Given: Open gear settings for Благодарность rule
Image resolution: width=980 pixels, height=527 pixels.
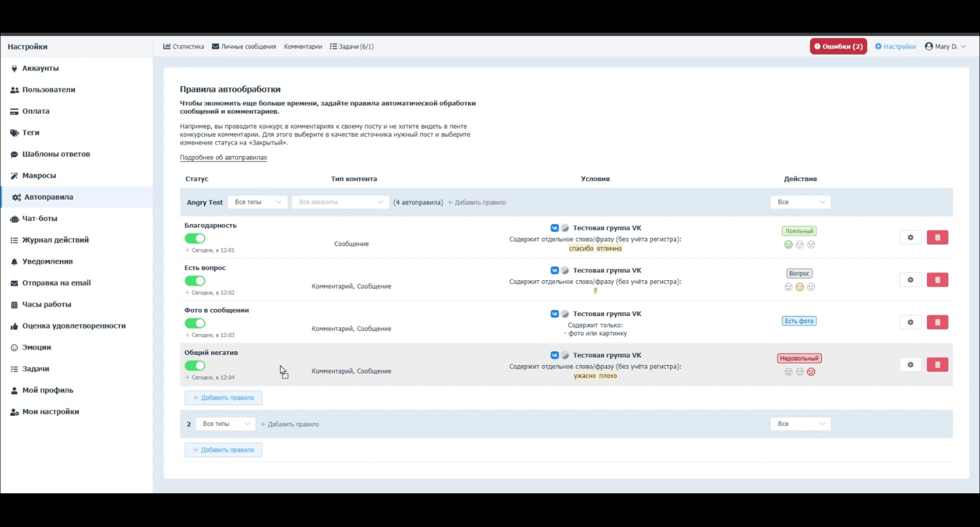Looking at the screenshot, I should point(910,237).
